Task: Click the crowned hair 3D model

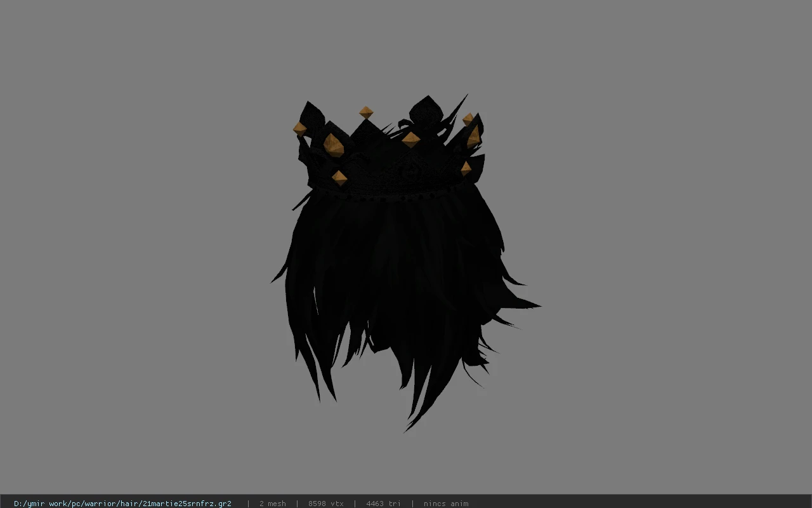Action: click(406, 263)
